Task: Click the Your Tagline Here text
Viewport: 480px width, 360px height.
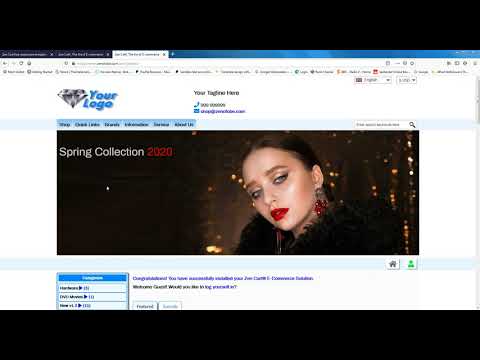Action: (x=216, y=93)
